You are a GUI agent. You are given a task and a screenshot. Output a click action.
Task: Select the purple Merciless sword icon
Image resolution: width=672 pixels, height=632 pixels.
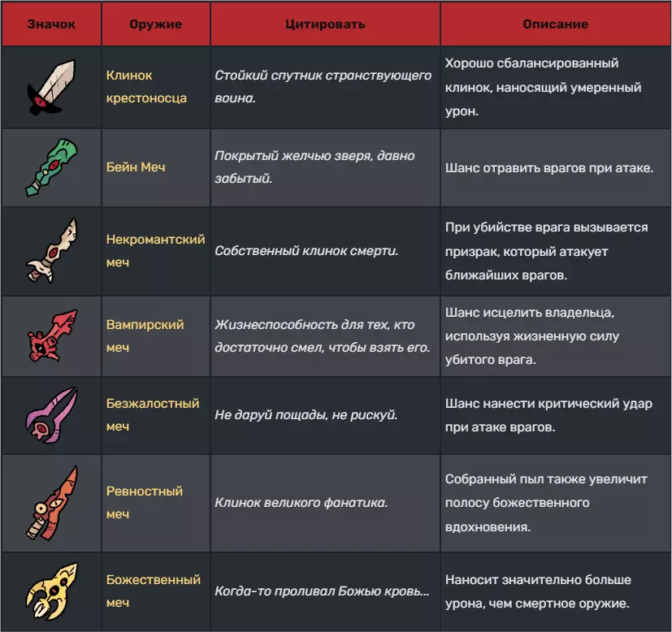pyautogui.click(x=50, y=414)
